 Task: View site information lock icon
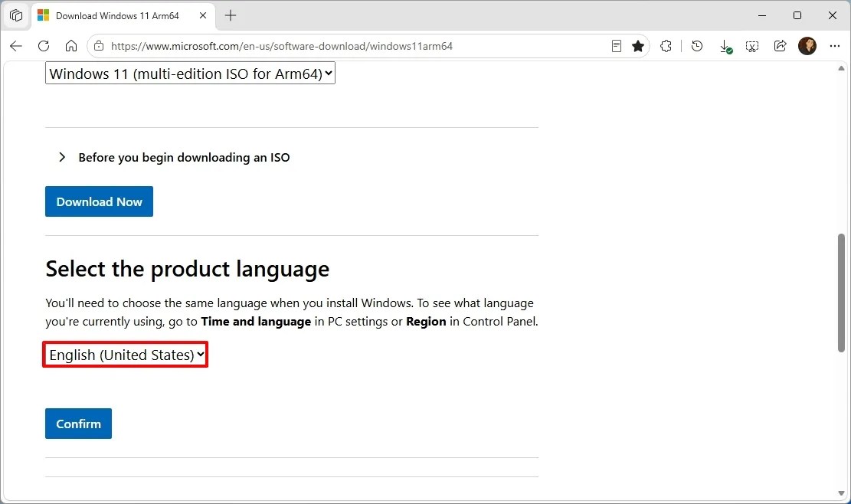(x=99, y=46)
